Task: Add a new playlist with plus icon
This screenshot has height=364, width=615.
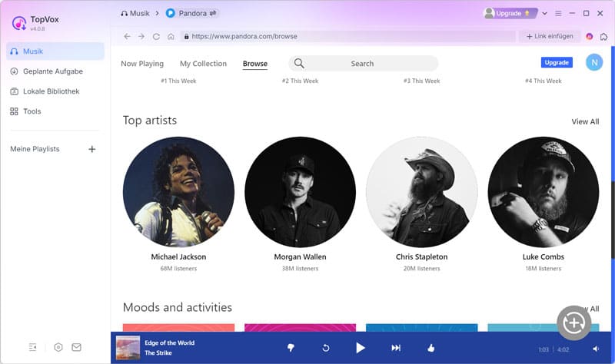Action: [91, 149]
